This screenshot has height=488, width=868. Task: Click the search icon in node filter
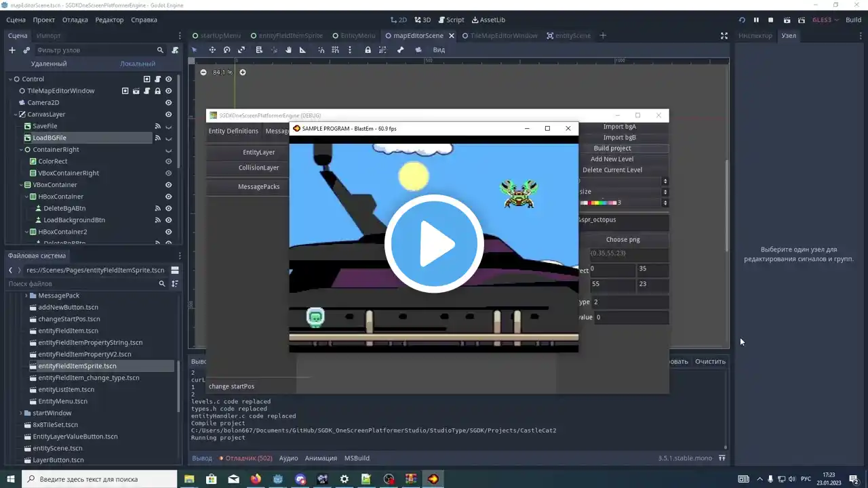tap(160, 50)
